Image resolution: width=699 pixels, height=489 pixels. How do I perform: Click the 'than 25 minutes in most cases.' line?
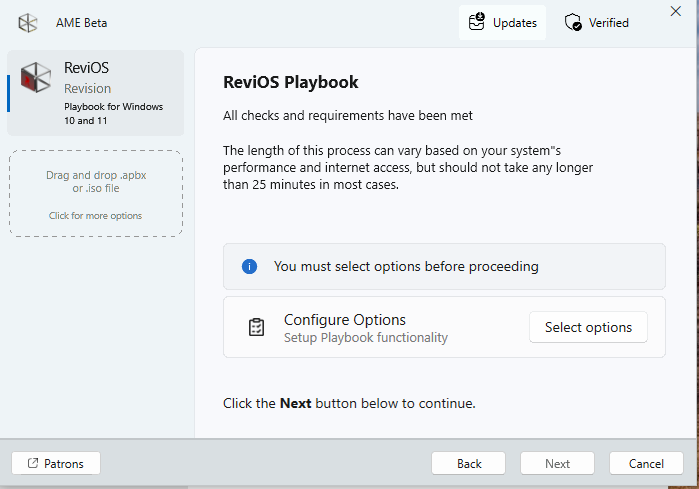click(311, 185)
